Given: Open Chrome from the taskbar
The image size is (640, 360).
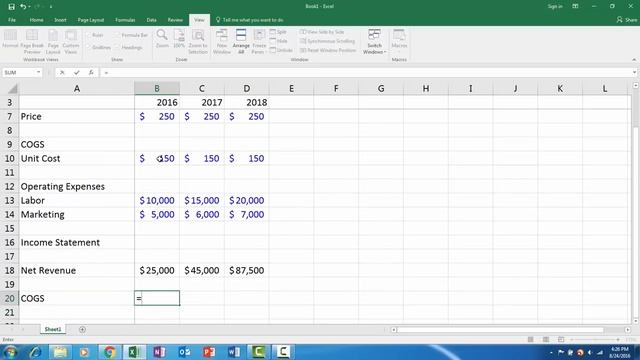Looking at the screenshot, I should [x=109, y=351].
